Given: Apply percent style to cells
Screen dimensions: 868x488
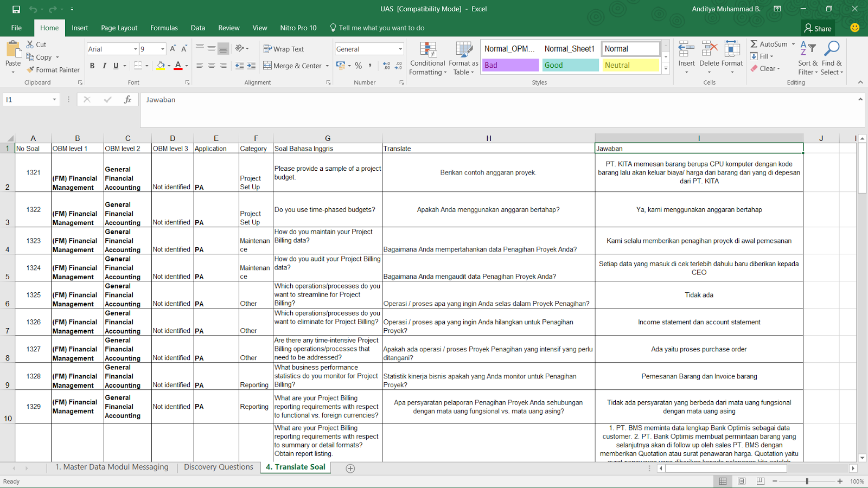Looking at the screenshot, I should 358,66.
